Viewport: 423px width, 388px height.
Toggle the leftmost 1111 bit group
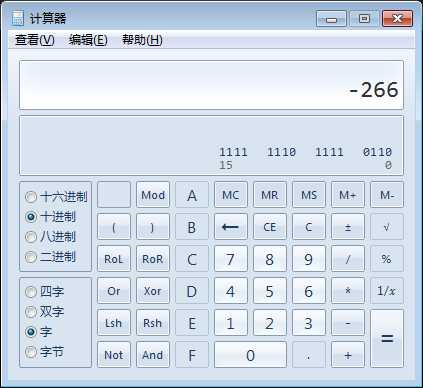point(233,152)
